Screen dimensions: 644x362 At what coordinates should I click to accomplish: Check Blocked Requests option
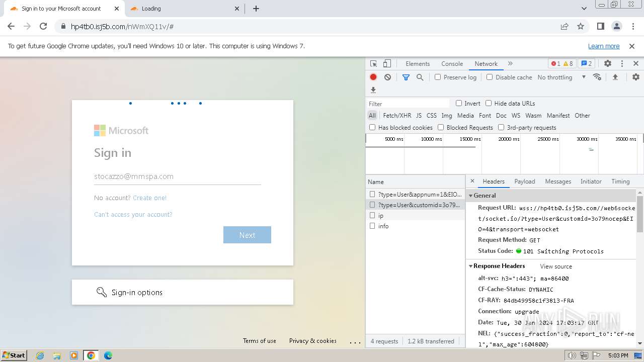click(441, 127)
